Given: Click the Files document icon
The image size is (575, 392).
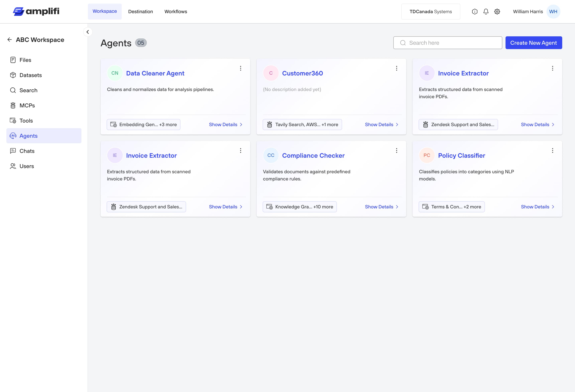Looking at the screenshot, I should pos(13,60).
